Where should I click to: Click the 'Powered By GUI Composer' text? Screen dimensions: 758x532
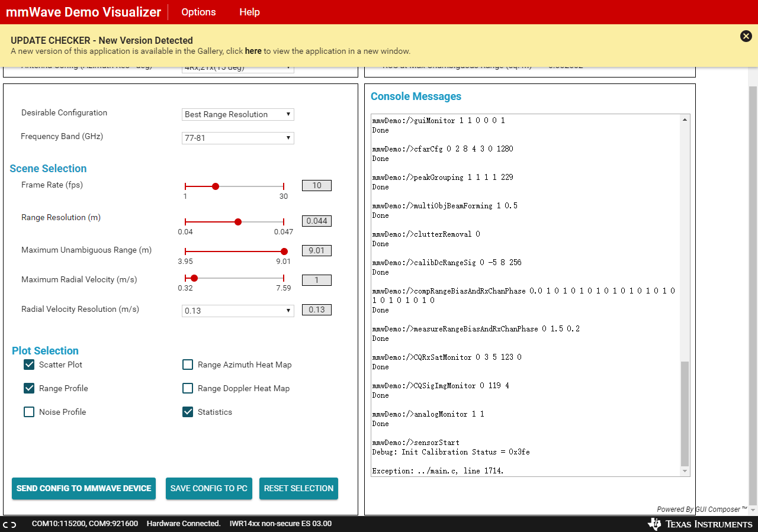pos(702,510)
